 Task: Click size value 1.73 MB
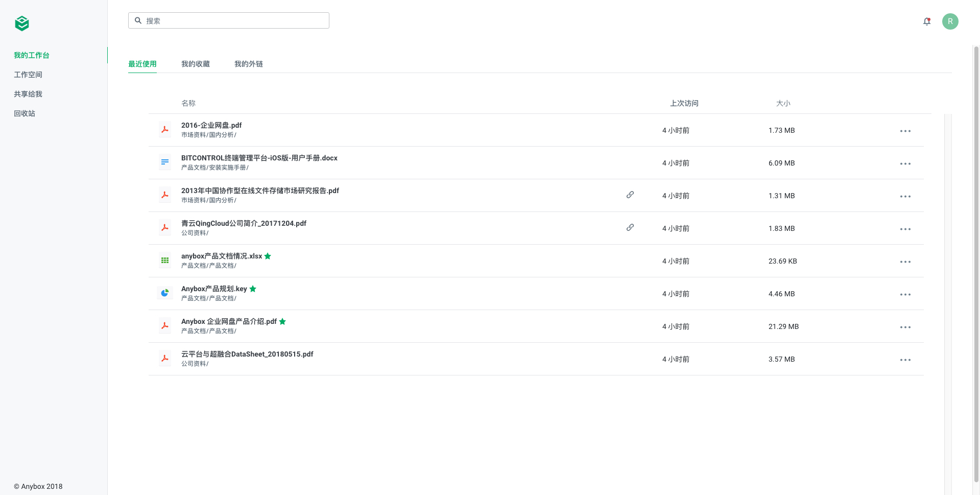781,130
